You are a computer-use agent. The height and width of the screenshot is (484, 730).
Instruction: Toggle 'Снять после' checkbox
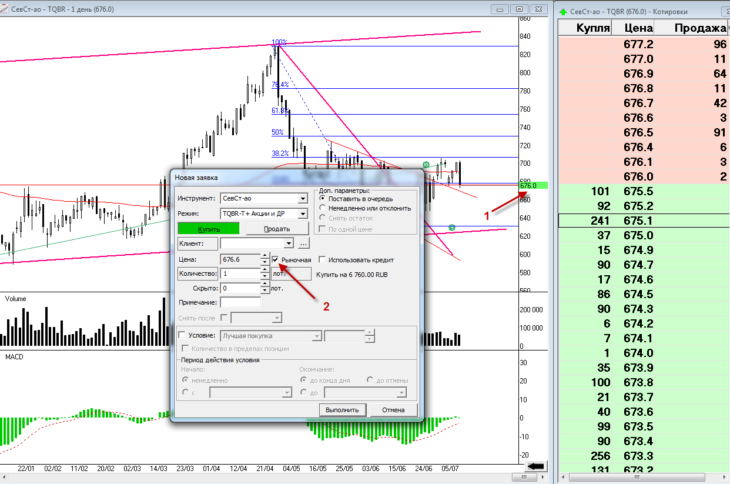[x=224, y=317]
